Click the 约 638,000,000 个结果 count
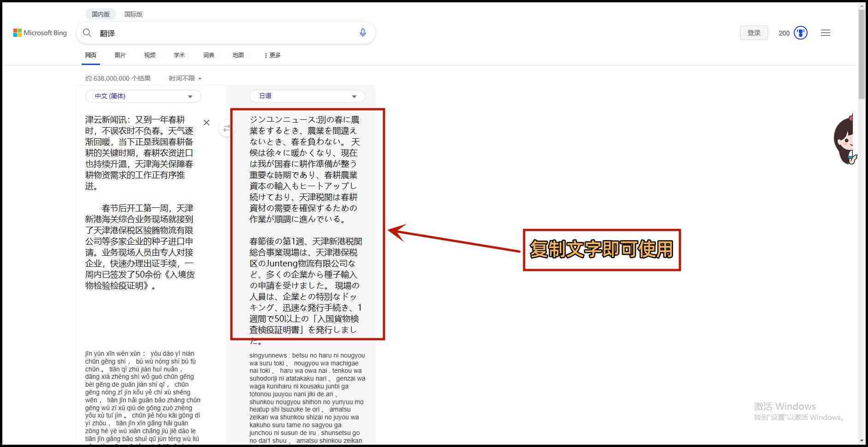The width and height of the screenshot is (868, 447). pyautogui.click(x=118, y=78)
